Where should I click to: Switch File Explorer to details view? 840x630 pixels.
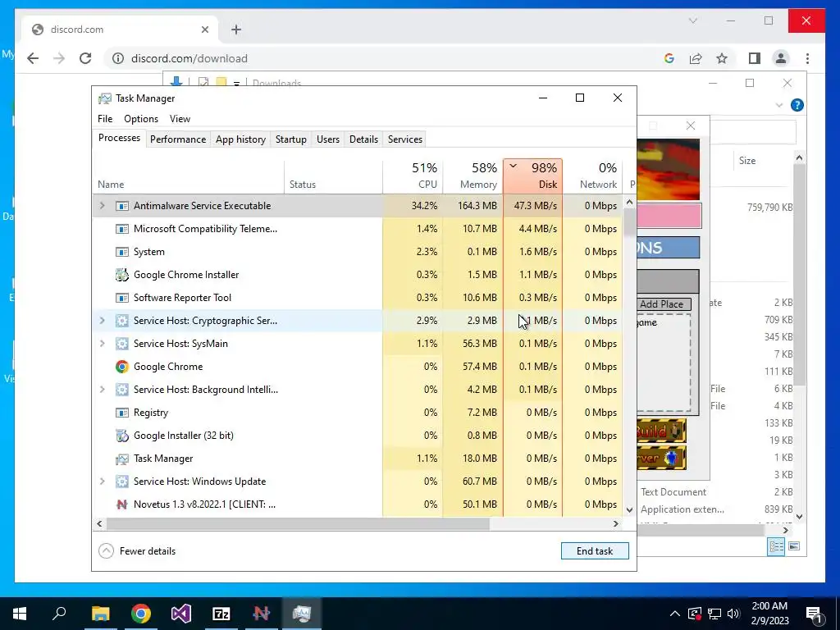point(776,546)
